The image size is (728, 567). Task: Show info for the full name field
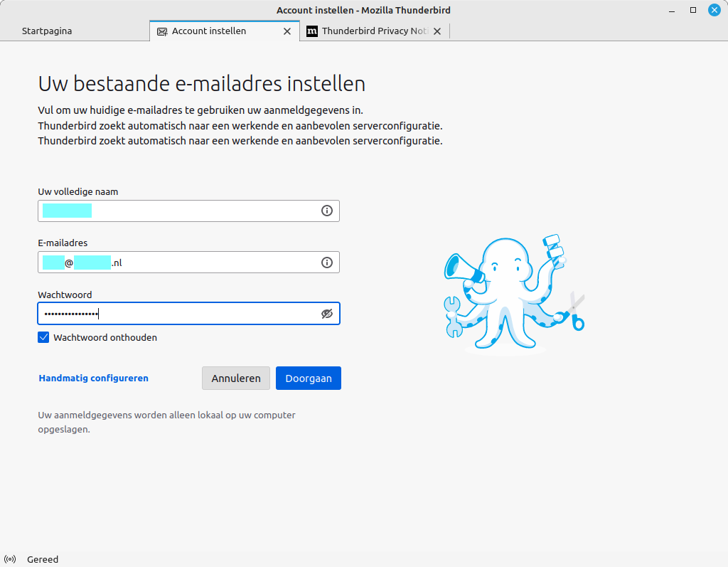pos(326,211)
